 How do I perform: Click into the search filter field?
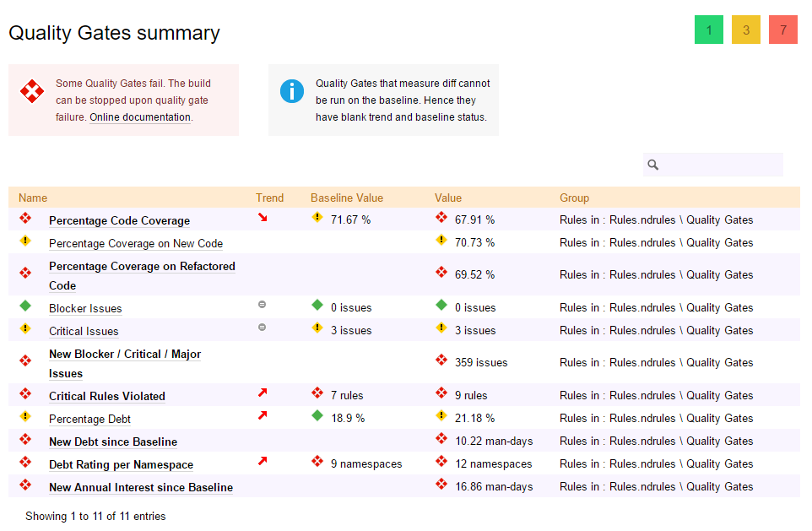721,165
